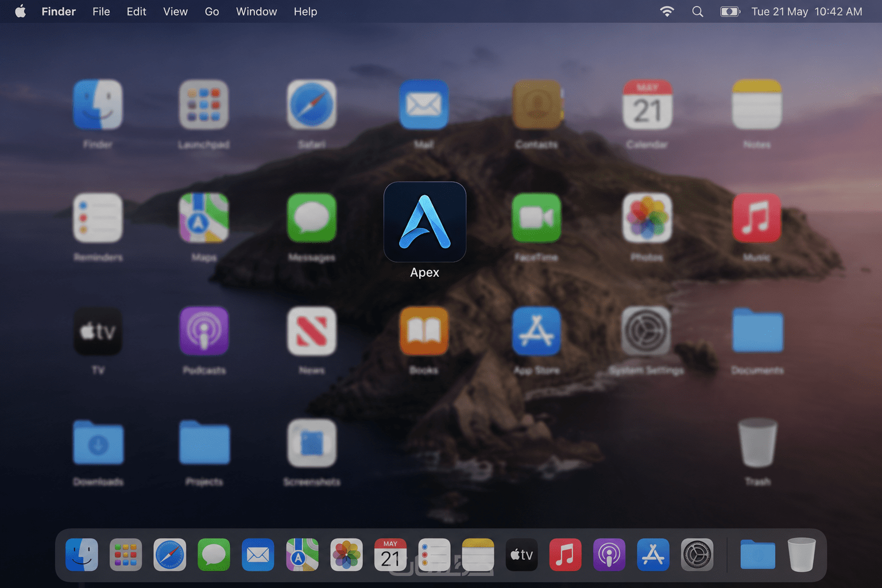The image size is (882, 588).
Task: Open Calendar from the Dock
Action: (x=390, y=555)
